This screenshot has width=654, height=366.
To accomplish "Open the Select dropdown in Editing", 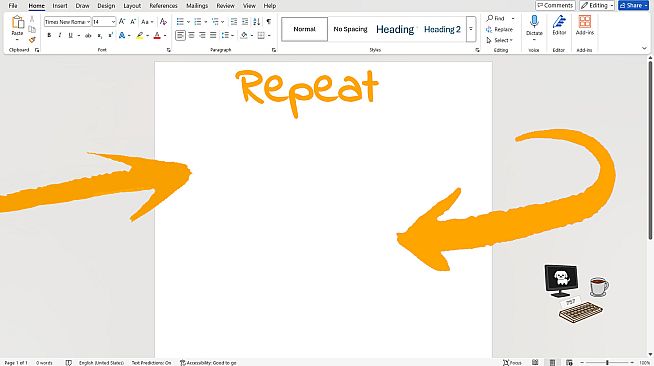I will click(x=499, y=40).
